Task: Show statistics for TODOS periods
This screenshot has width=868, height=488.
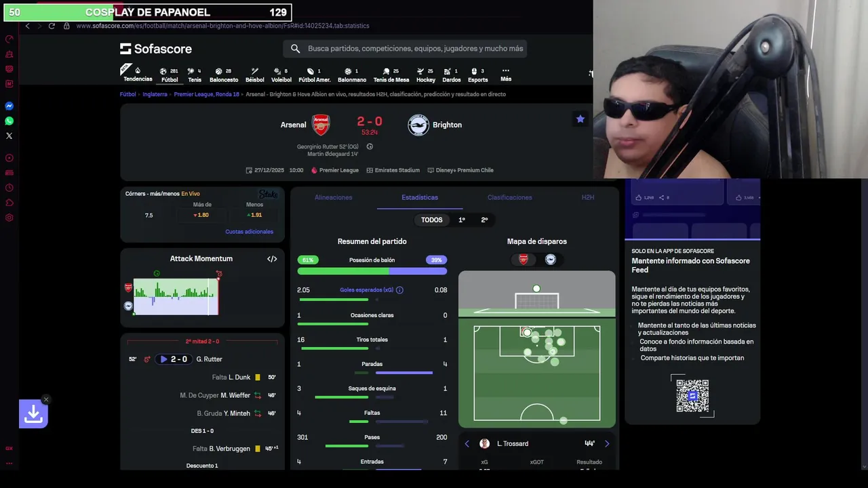Action: [431, 220]
